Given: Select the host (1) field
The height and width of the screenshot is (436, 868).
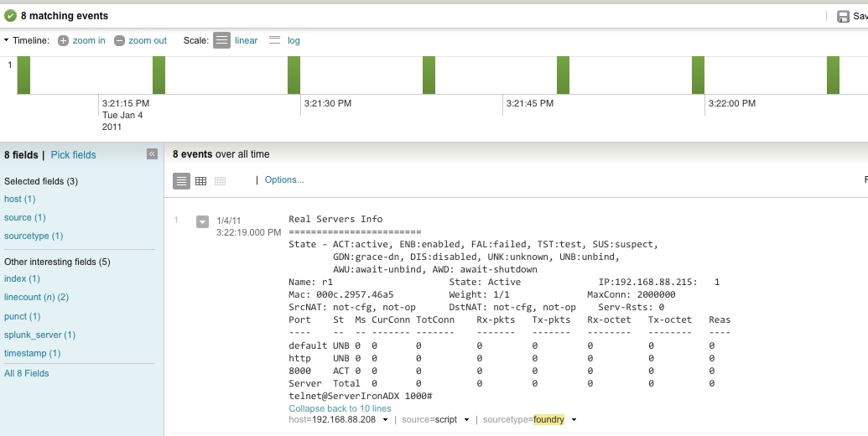Looking at the screenshot, I should click(x=19, y=199).
